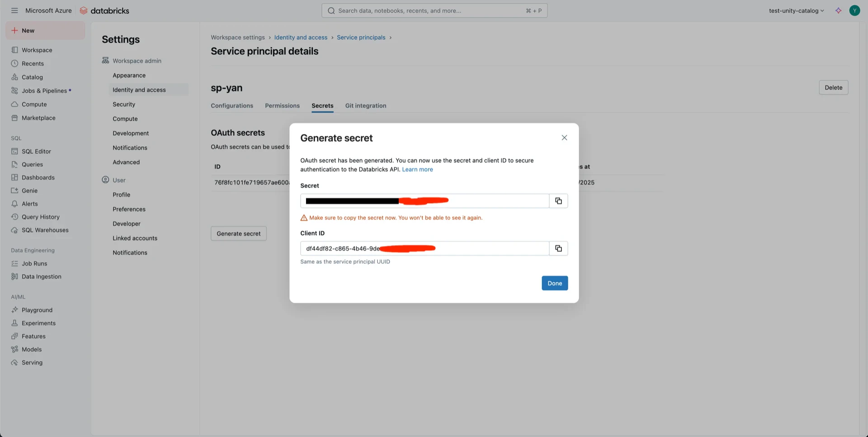Close the Generate secret dialog
The height and width of the screenshot is (437, 868).
click(564, 138)
